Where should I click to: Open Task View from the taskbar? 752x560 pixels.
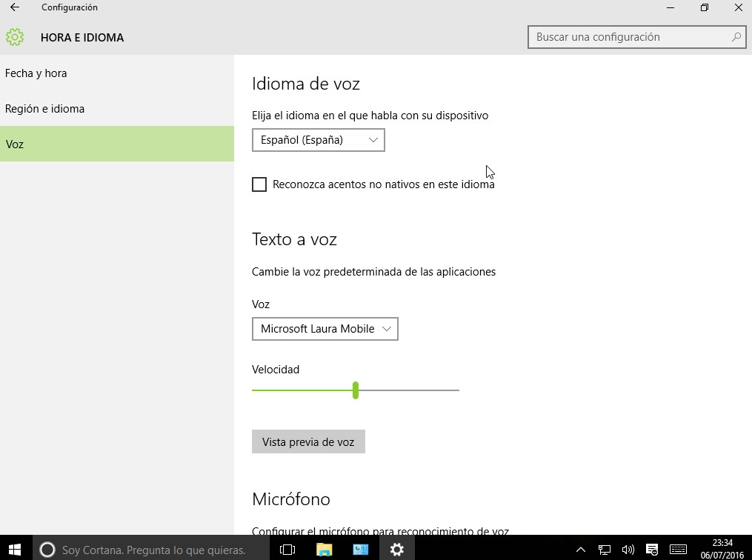(287, 549)
